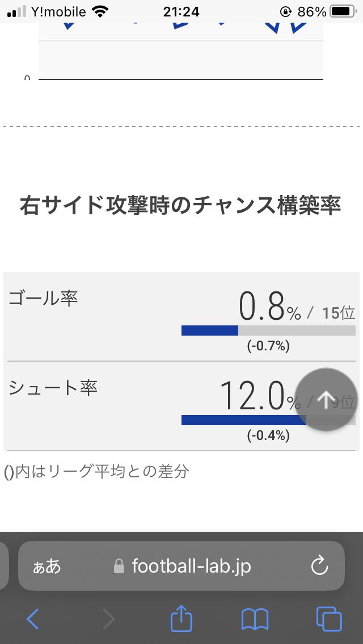Tap the football-lab.jp address field
This screenshot has height=644, width=363.
[191, 566]
